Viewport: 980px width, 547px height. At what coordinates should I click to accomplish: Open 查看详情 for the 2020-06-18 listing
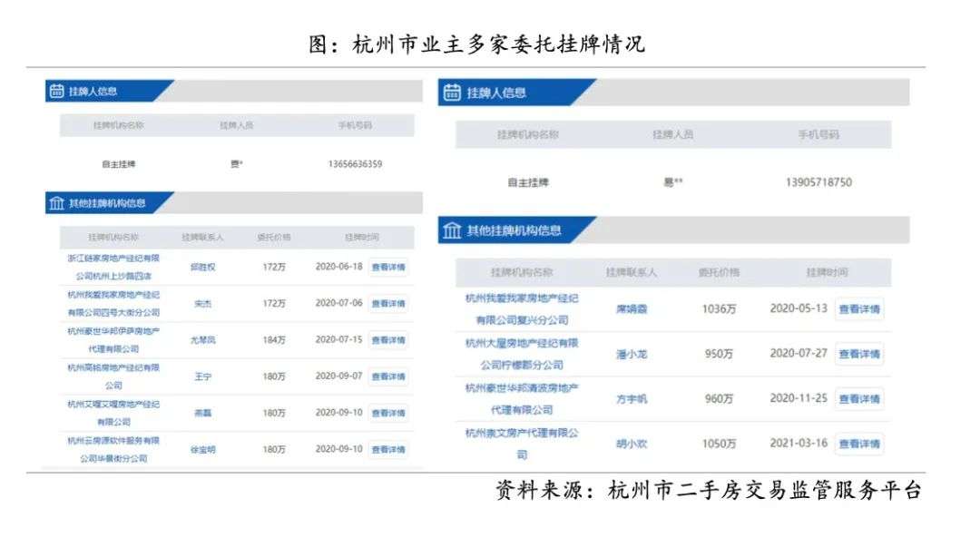pos(388,267)
